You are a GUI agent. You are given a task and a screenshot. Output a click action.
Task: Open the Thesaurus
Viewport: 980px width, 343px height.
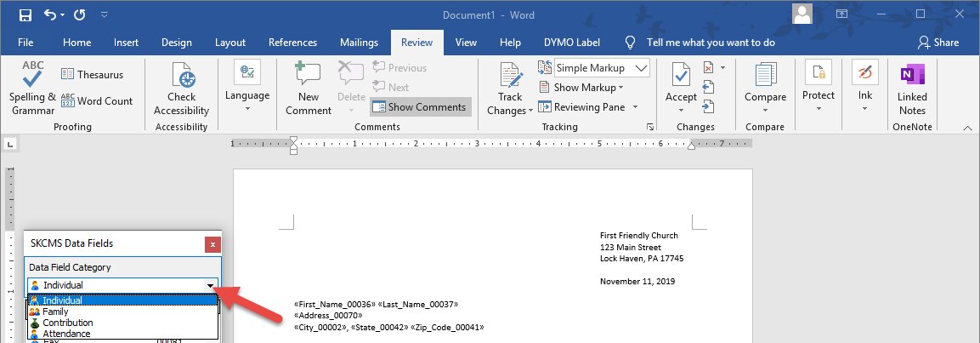coord(93,75)
